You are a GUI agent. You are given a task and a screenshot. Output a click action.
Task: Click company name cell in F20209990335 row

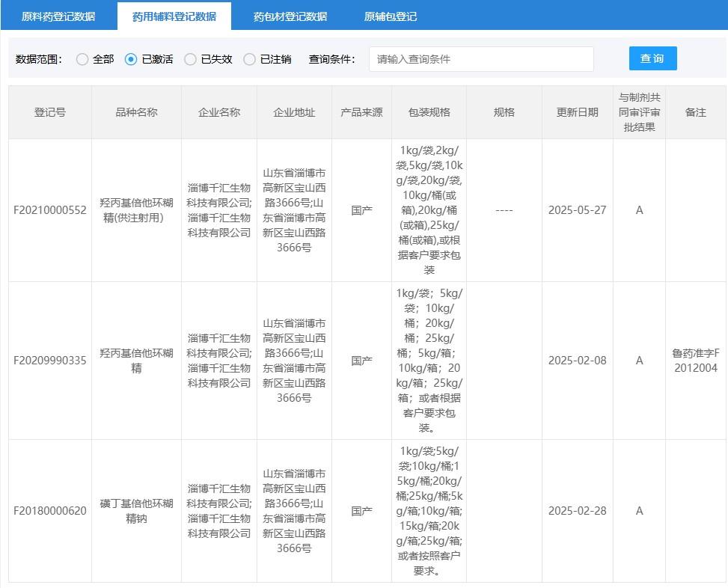coord(219,361)
